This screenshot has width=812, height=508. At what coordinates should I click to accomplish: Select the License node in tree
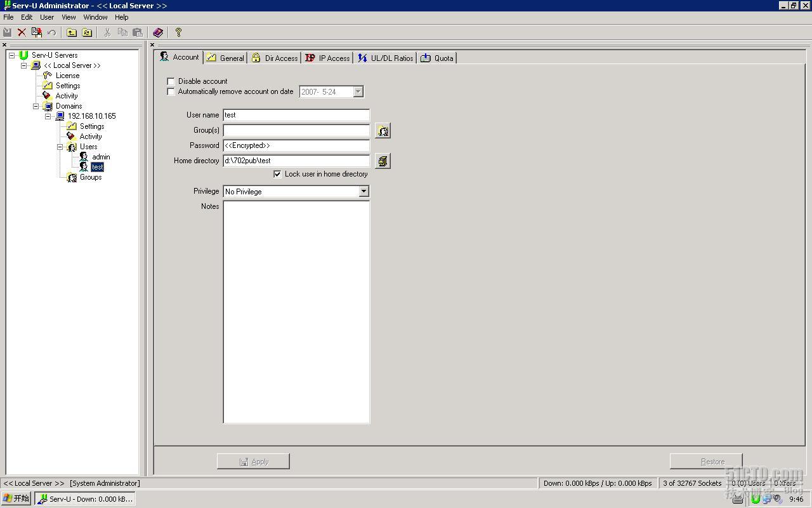pyautogui.click(x=67, y=76)
